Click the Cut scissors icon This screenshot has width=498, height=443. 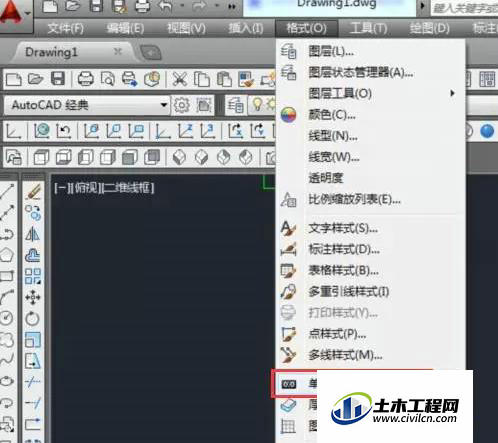coord(179,79)
